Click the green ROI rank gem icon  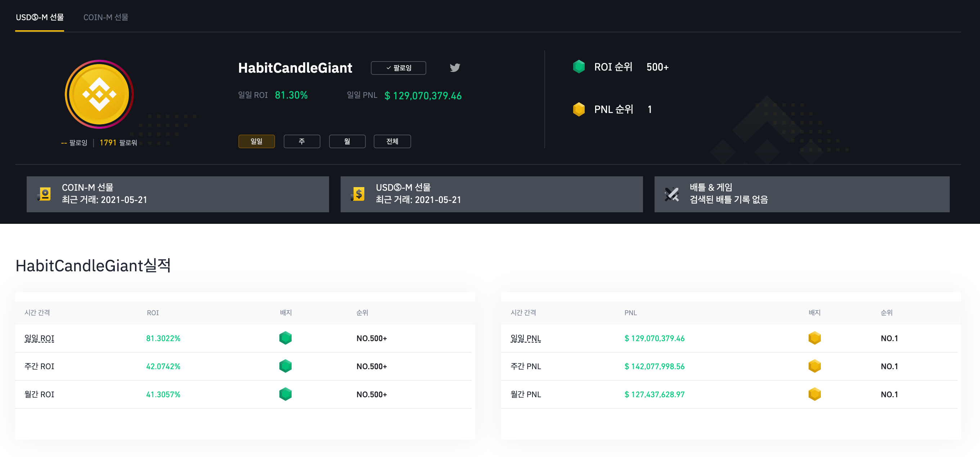579,67
